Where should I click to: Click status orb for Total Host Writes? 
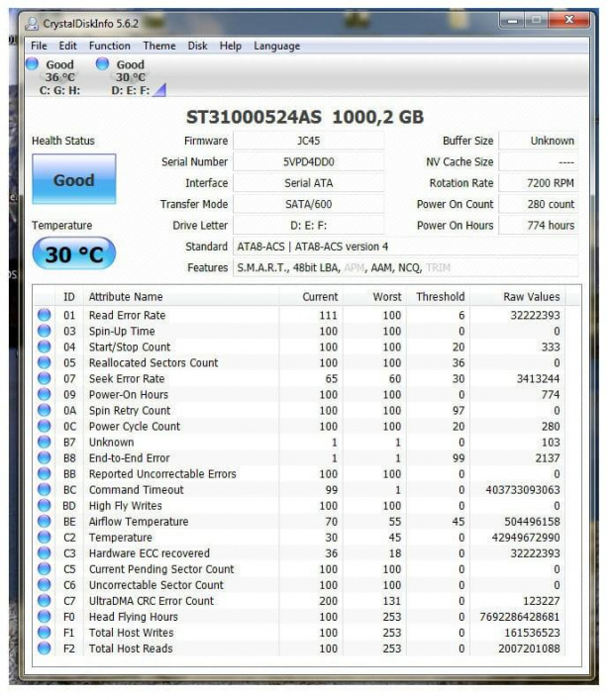click(45, 632)
